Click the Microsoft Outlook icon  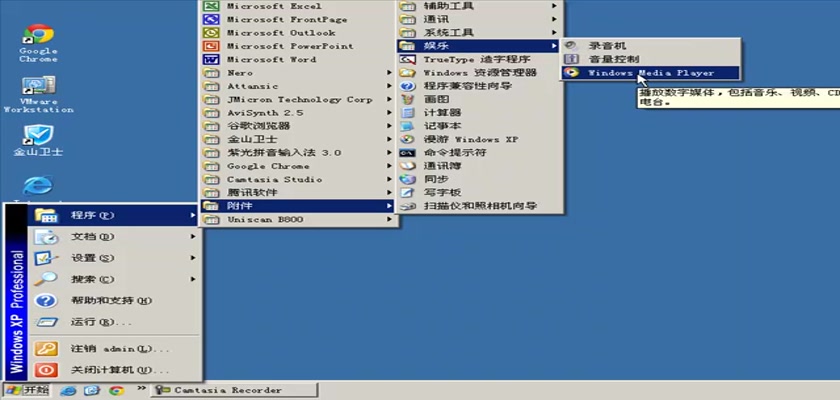212,33
